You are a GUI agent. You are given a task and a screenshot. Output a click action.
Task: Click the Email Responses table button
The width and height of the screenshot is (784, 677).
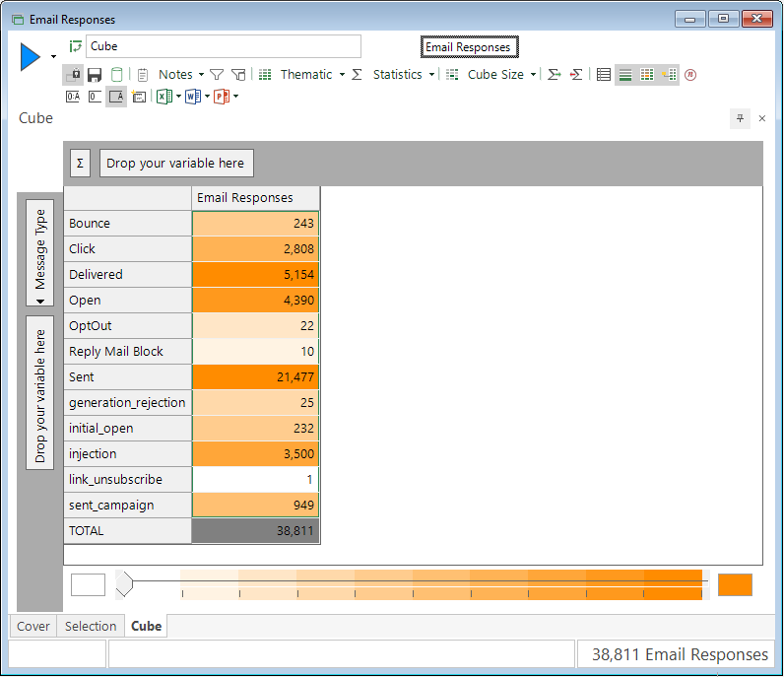point(470,47)
